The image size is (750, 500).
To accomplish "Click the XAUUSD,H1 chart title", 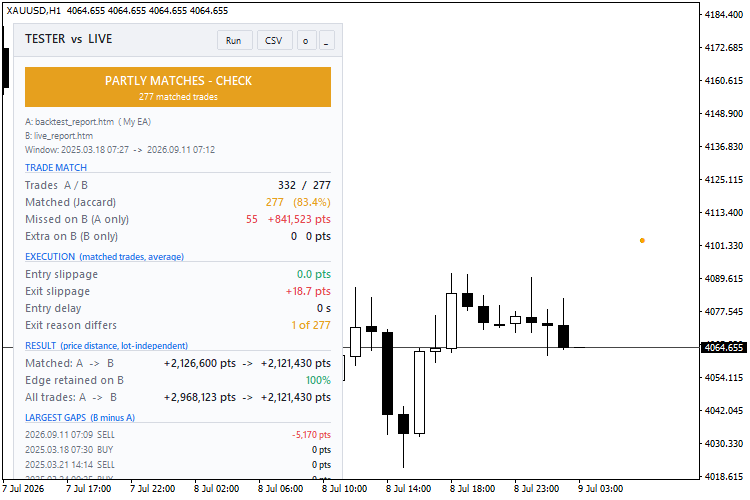I will coord(33,11).
